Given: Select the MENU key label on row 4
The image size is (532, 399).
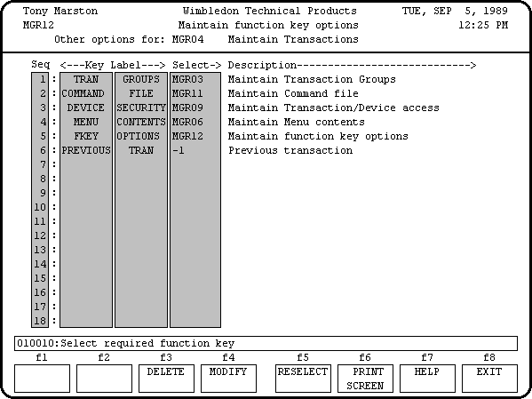Looking at the screenshot, I should tap(86, 122).
